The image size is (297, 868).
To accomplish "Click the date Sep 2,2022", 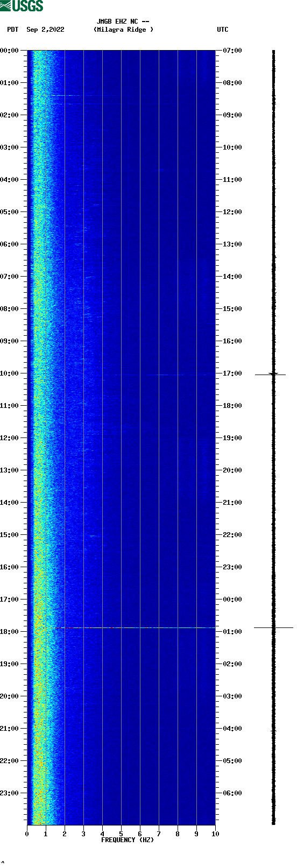I will coord(45,30).
